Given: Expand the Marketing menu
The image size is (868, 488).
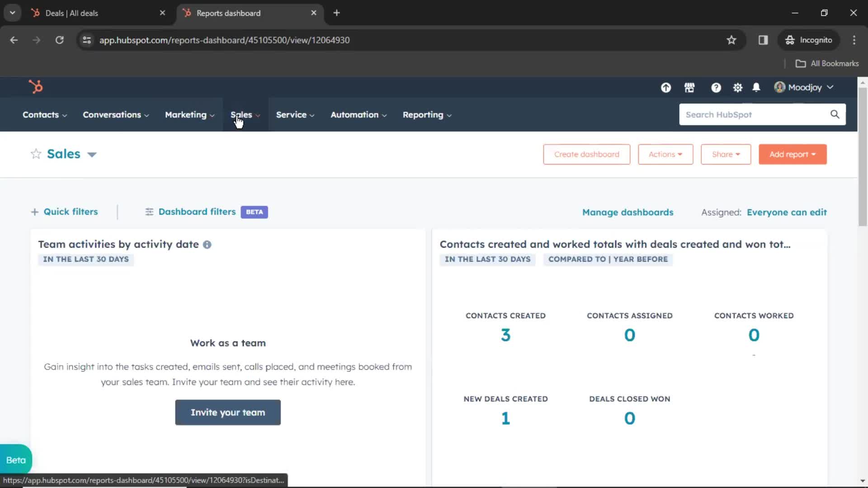Looking at the screenshot, I should (x=190, y=115).
